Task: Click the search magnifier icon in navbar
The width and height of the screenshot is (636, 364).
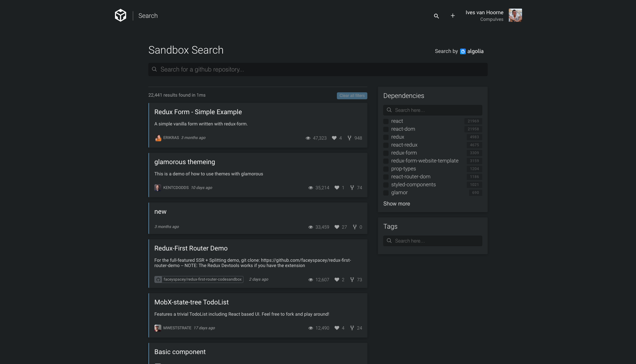Action: click(x=436, y=16)
